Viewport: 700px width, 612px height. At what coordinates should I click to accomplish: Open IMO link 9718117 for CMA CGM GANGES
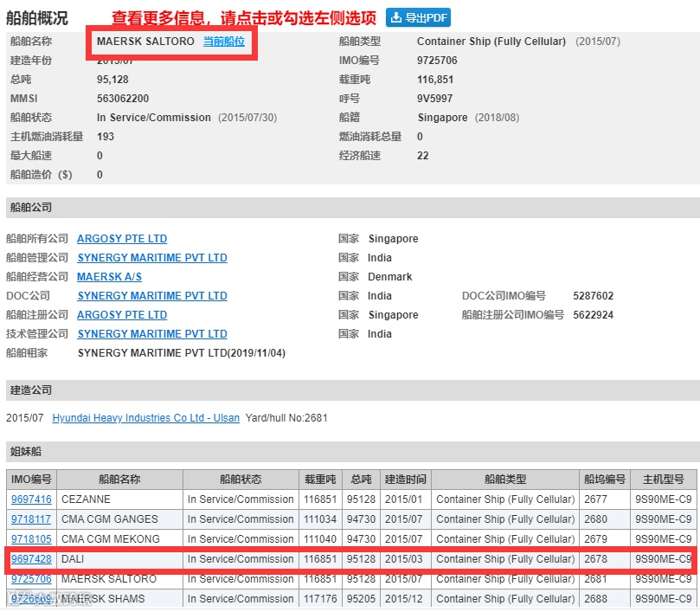[31, 519]
